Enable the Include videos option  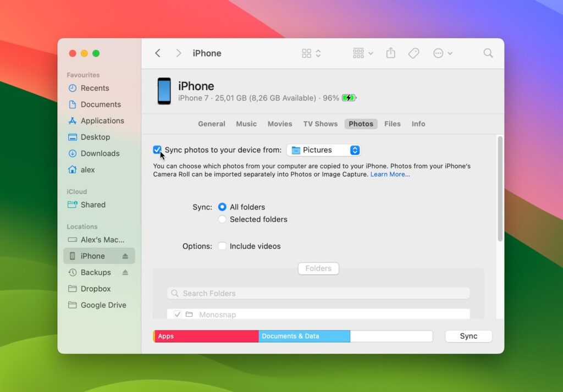tap(222, 246)
